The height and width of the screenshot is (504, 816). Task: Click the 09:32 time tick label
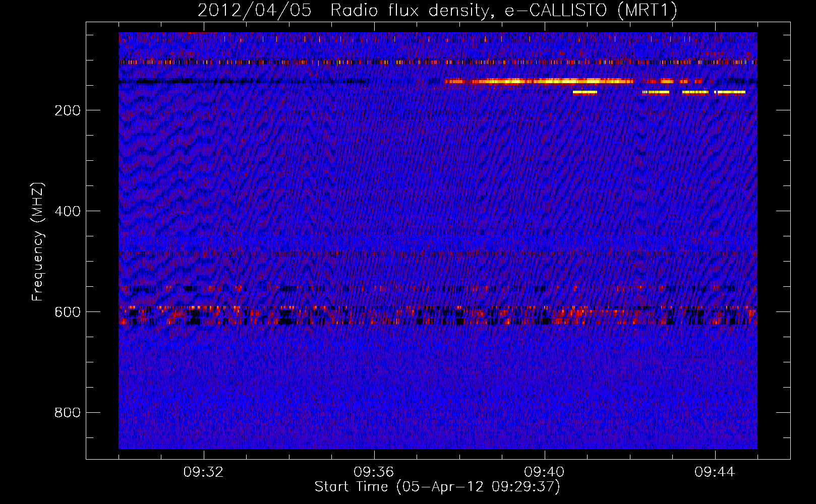[x=203, y=472]
